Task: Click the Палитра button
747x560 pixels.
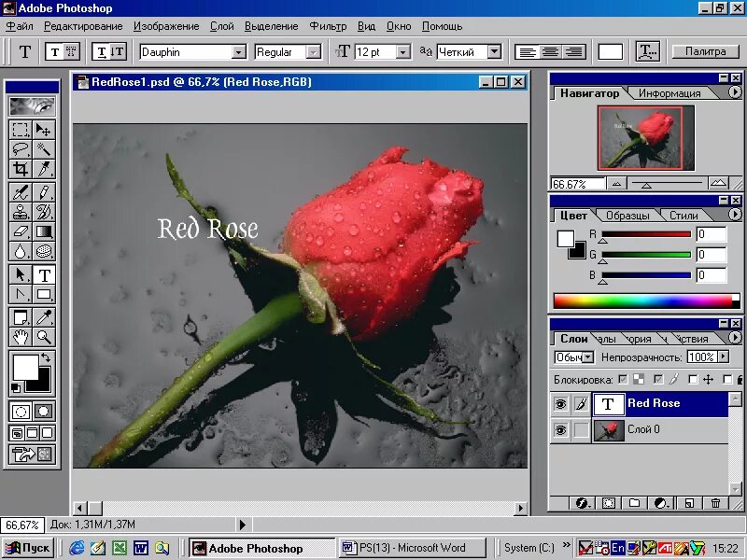Action: pyautogui.click(x=706, y=51)
